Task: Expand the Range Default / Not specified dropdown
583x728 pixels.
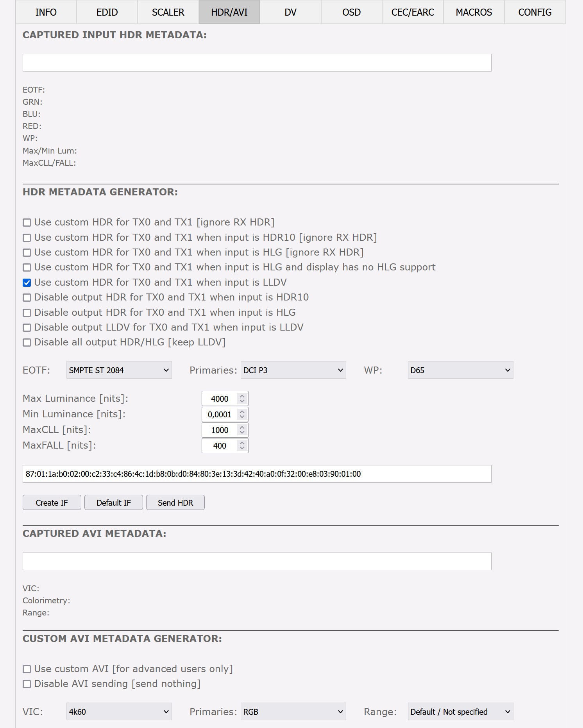Action: (x=460, y=712)
